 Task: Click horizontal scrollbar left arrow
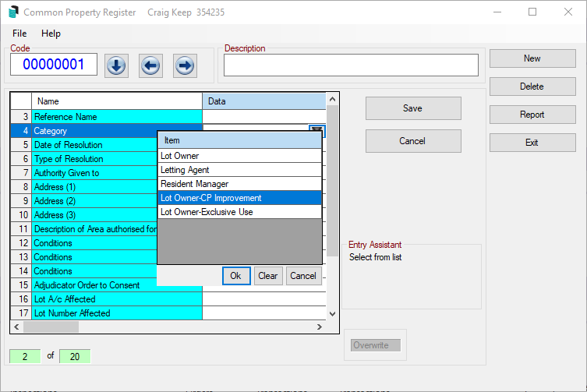click(16, 327)
